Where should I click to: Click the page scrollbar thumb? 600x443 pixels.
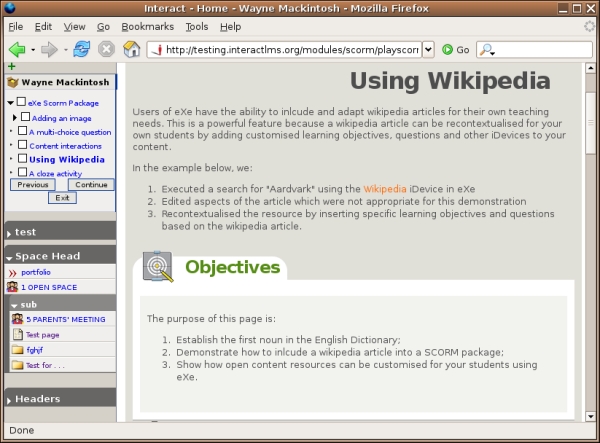point(590,122)
